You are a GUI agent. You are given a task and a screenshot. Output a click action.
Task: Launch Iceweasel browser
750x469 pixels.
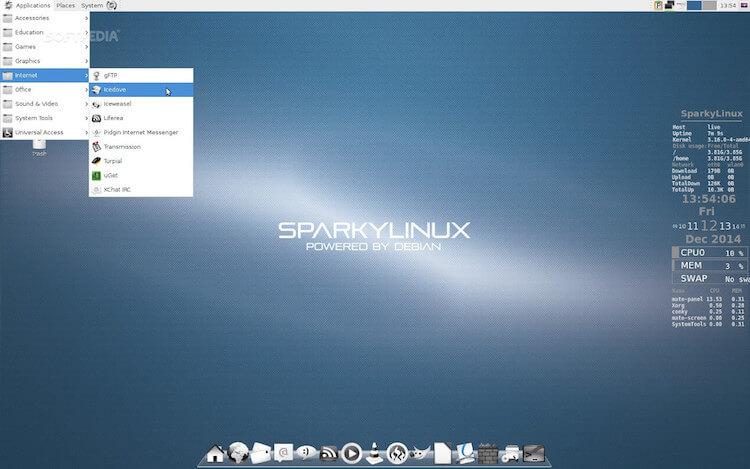point(141,104)
